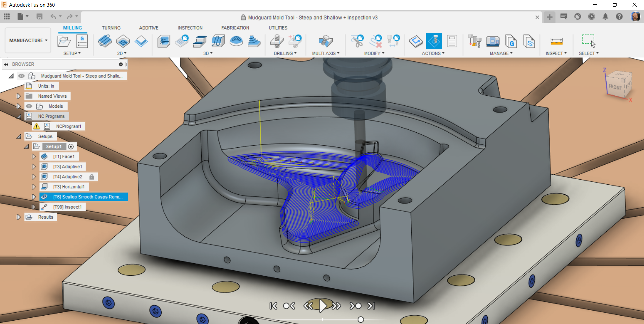Image resolution: width=644 pixels, height=324 pixels.
Task: Collapse the Setups node
Action: coord(19,136)
